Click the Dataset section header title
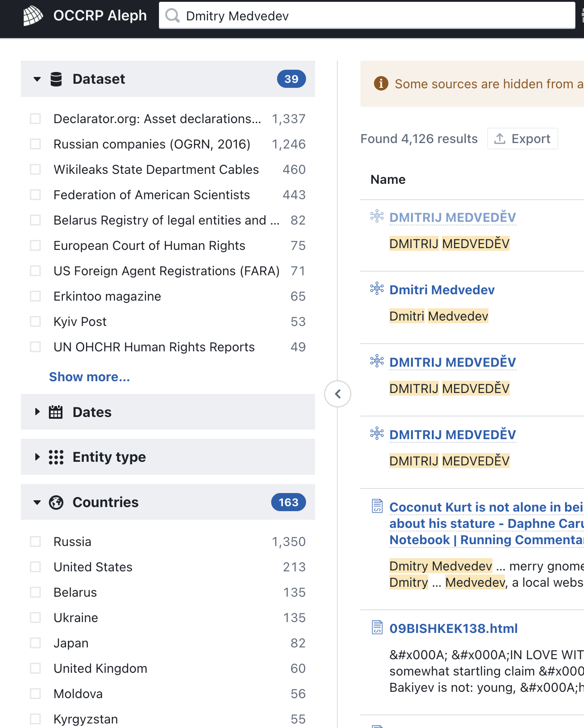This screenshot has width=584, height=728. coord(99,79)
